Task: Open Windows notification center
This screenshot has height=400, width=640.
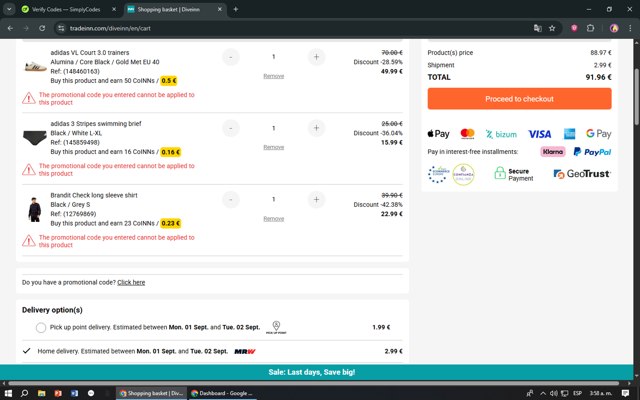Action: click(x=625, y=393)
